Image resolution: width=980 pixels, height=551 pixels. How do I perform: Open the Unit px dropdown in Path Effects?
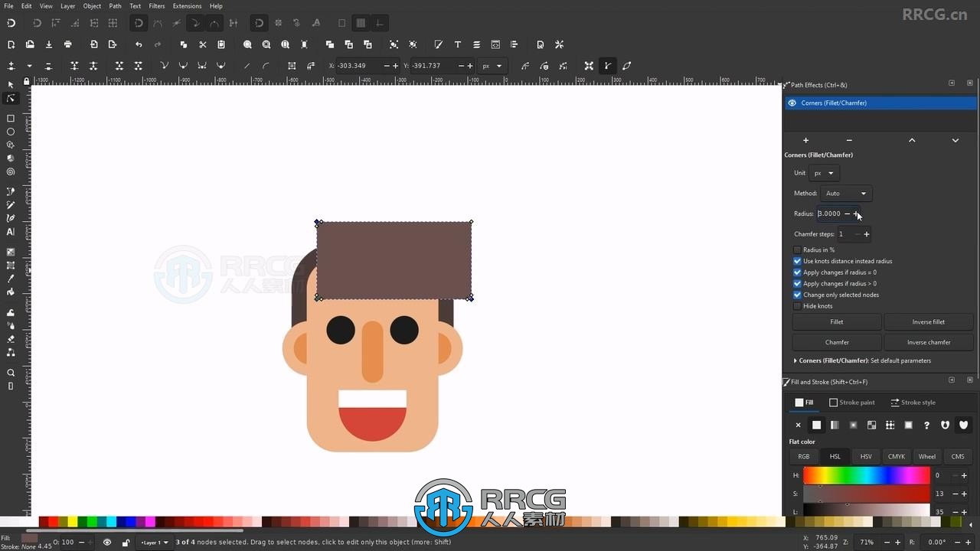coord(825,173)
